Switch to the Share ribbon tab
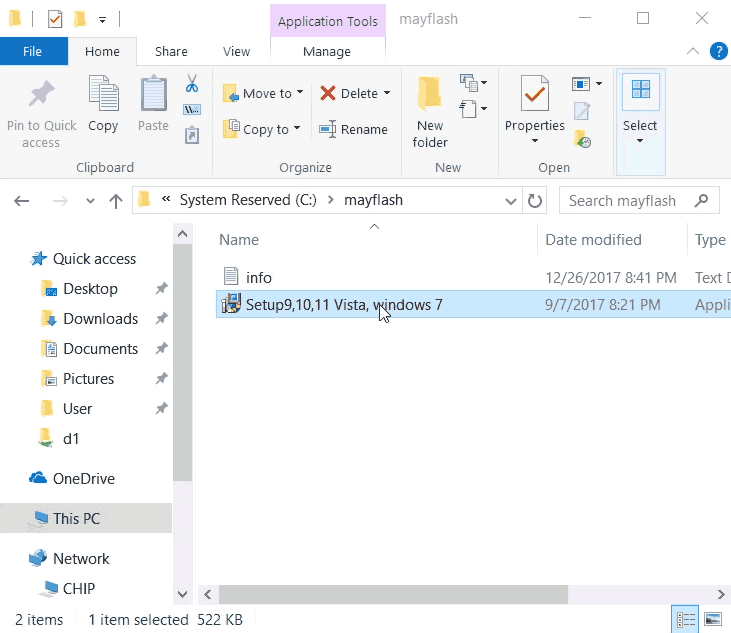Image resolution: width=731 pixels, height=633 pixels. click(171, 51)
